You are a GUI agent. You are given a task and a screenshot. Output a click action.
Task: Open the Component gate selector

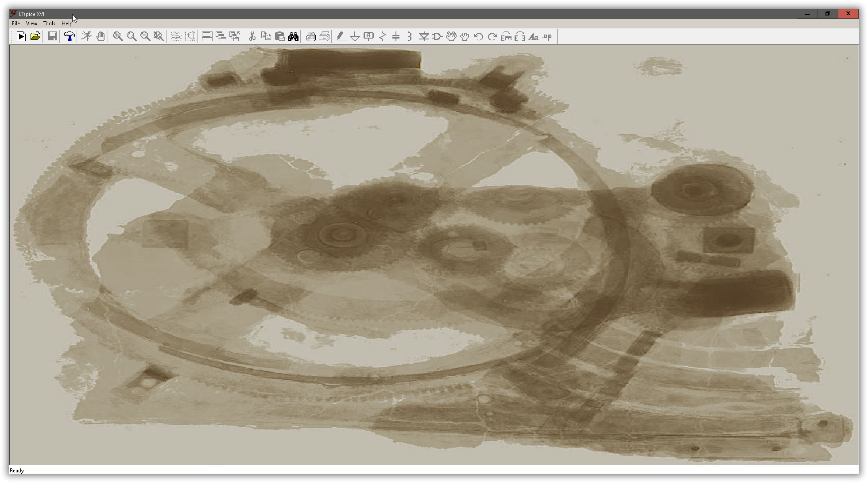pyautogui.click(x=438, y=36)
